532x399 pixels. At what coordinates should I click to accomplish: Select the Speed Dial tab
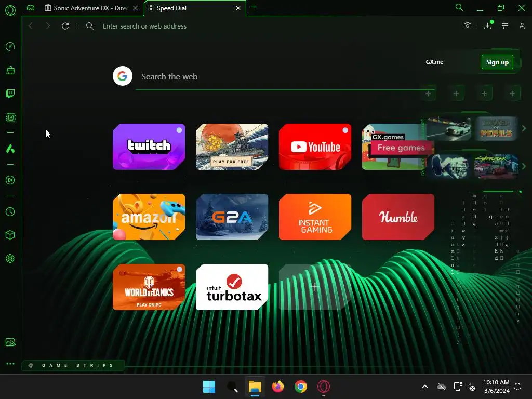tap(190, 8)
